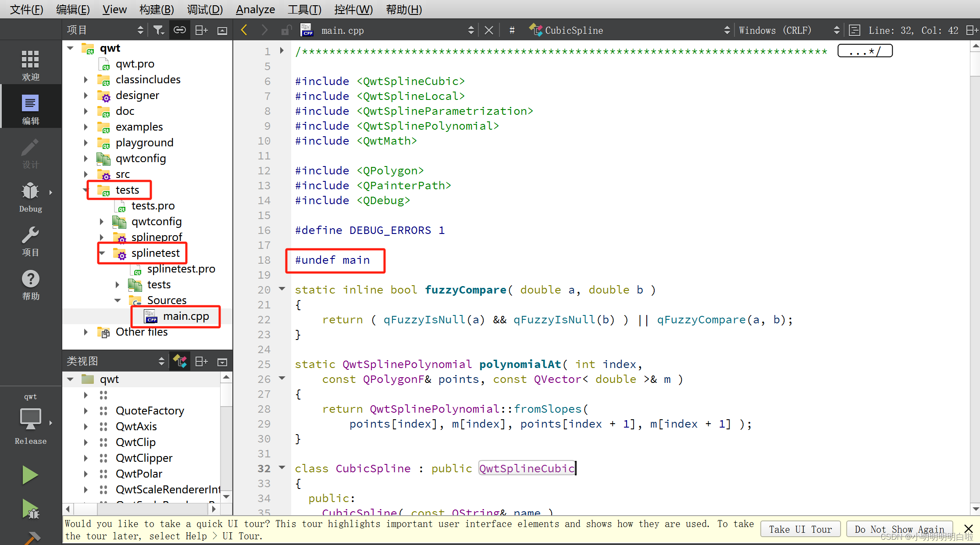Switch to Debug mode in sidebar
This screenshot has width=980, height=545.
click(30, 197)
